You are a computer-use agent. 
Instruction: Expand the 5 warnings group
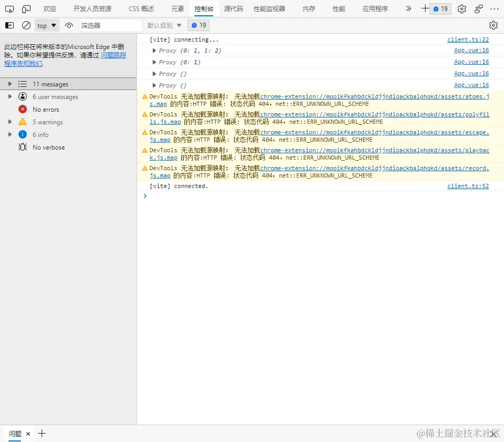(10, 122)
